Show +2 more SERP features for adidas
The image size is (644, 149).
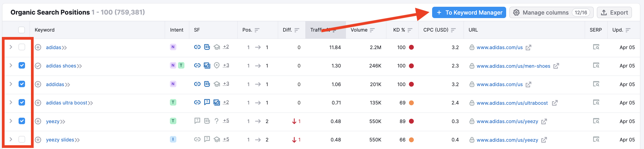click(x=226, y=47)
